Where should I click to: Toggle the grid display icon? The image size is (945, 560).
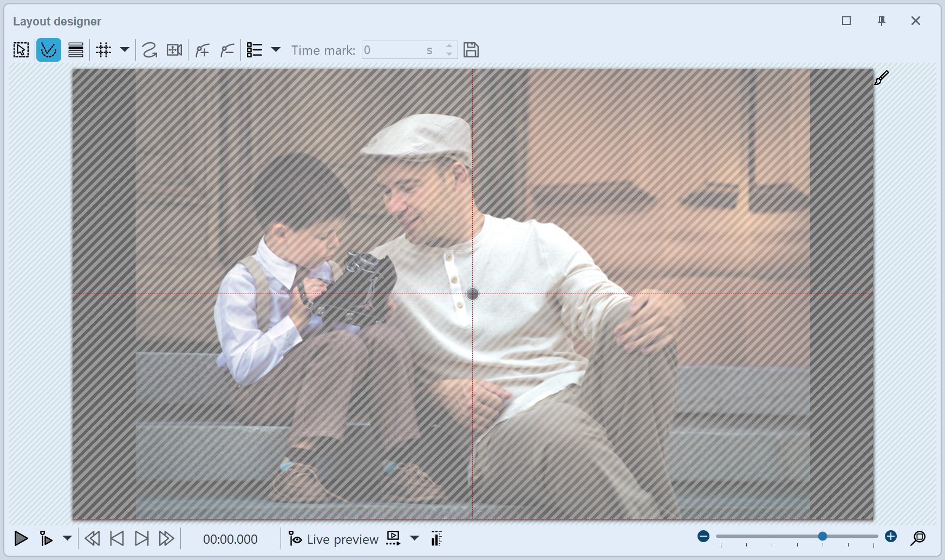(x=103, y=50)
